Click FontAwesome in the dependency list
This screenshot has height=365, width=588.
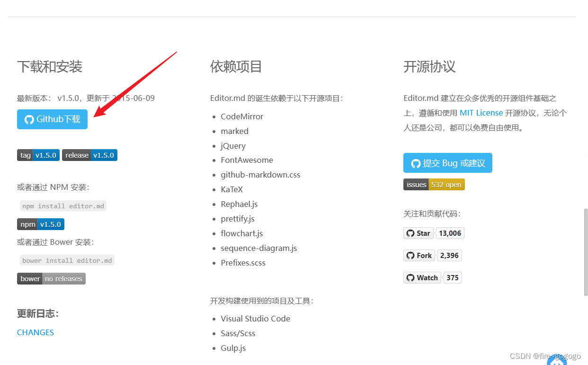(247, 160)
